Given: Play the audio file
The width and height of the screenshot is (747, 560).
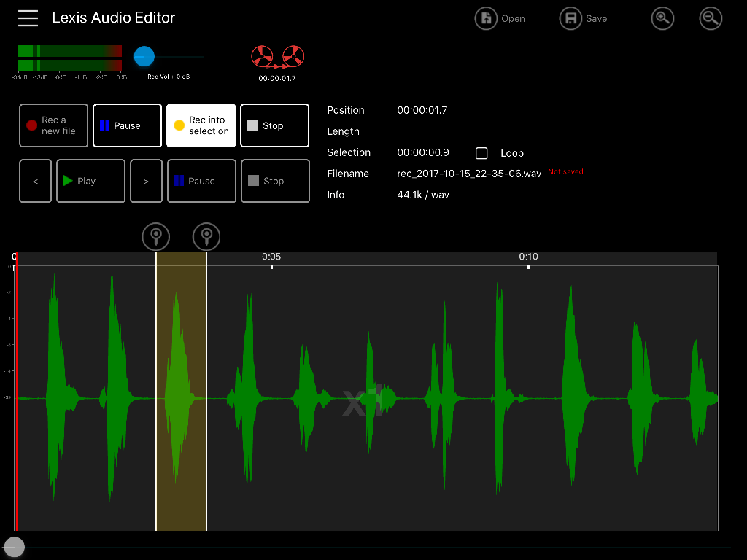Looking at the screenshot, I should pyautogui.click(x=90, y=181).
